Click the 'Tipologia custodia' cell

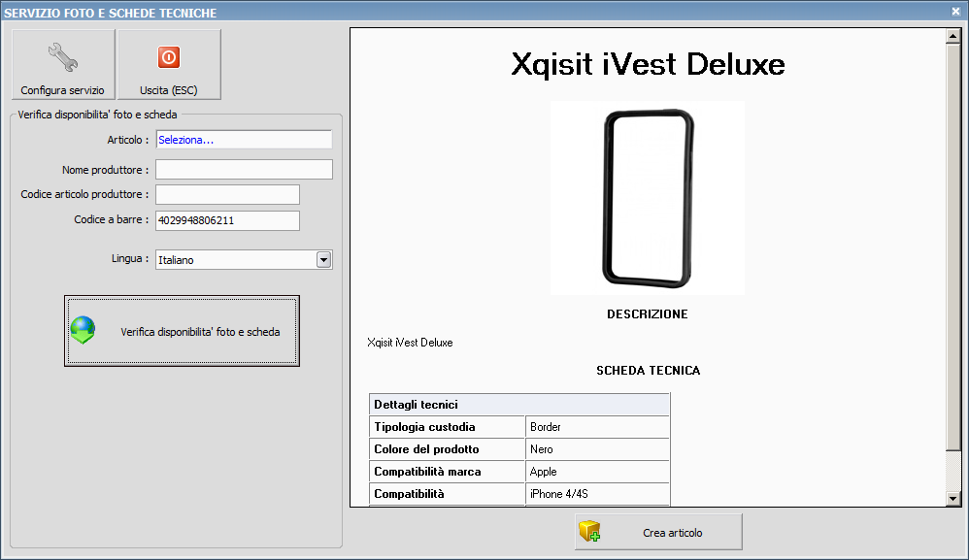tap(448, 427)
